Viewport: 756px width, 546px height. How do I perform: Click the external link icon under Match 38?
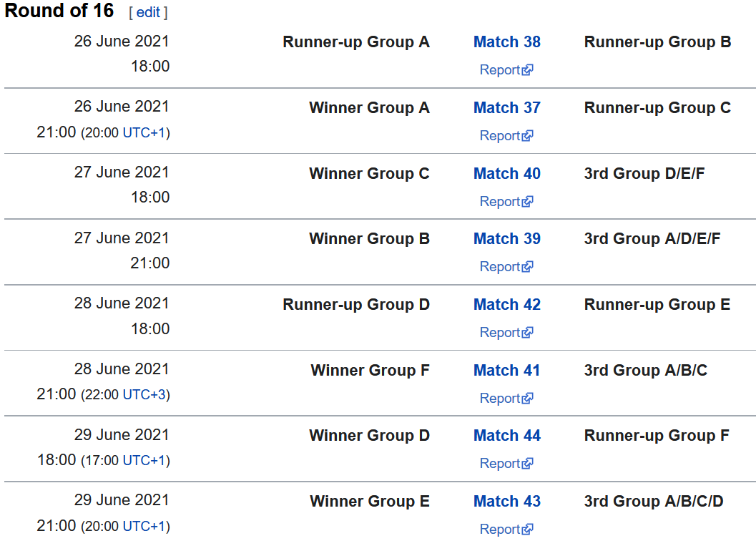pos(528,70)
